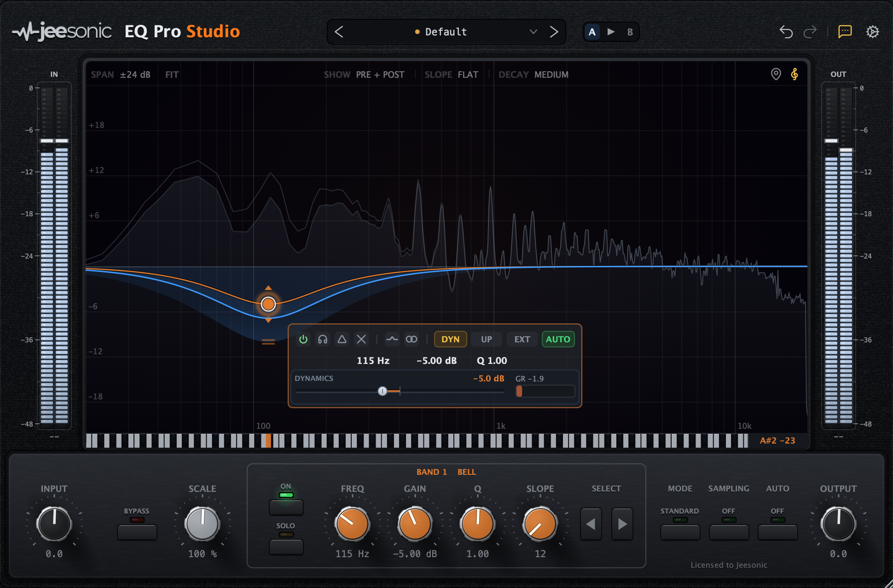Select next band with right arrow
Screen dimensions: 893x588
(622, 524)
